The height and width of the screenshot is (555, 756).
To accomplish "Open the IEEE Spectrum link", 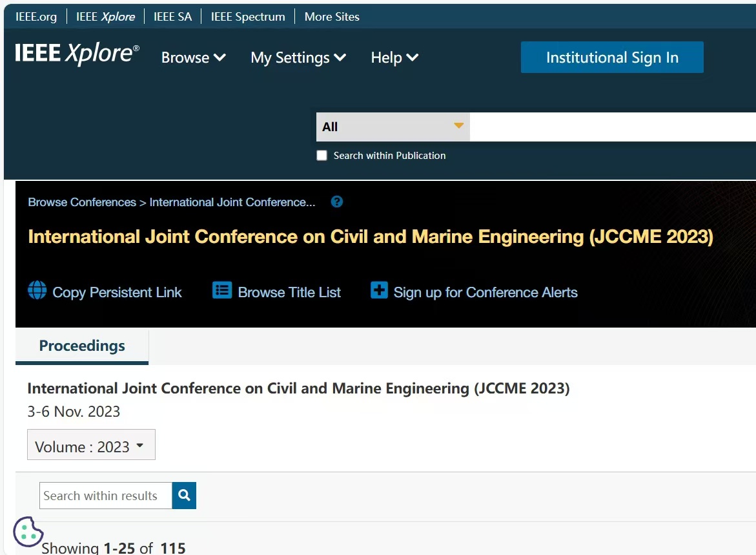I will pyautogui.click(x=247, y=17).
